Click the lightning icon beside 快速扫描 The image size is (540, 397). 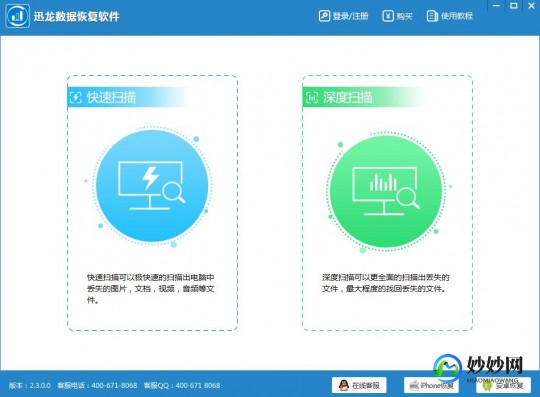75,97
